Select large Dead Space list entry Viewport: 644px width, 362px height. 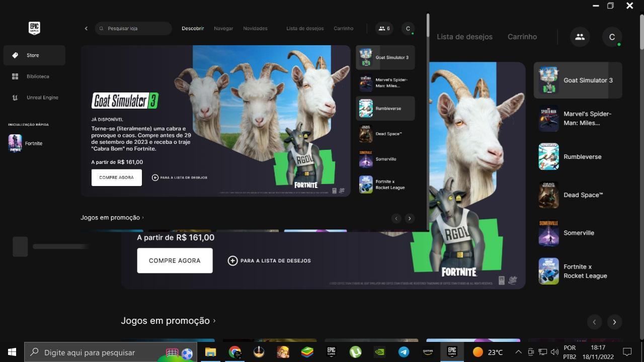[x=578, y=195]
